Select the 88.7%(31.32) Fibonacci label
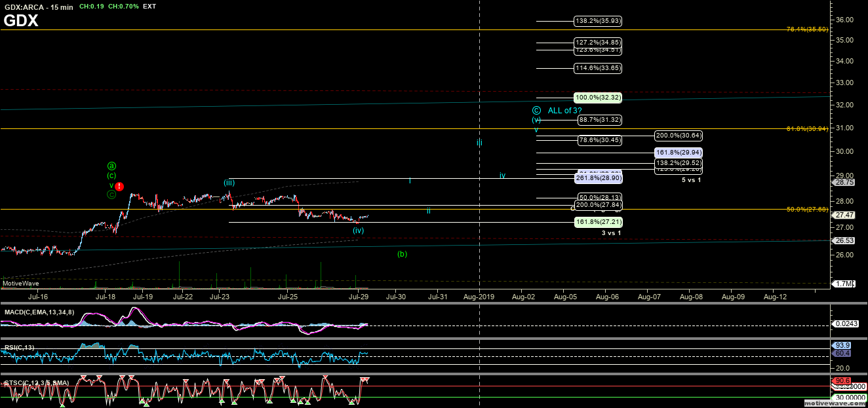 click(599, 120)
